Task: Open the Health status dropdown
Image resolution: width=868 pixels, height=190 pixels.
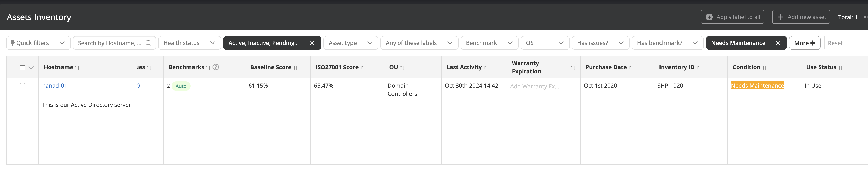Action: click(189, 43)
